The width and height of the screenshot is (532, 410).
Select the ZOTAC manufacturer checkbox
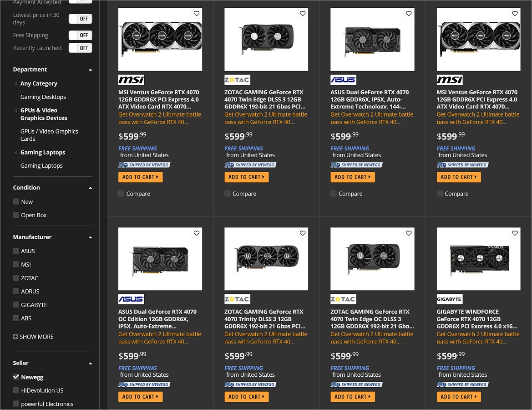[16, 278]
